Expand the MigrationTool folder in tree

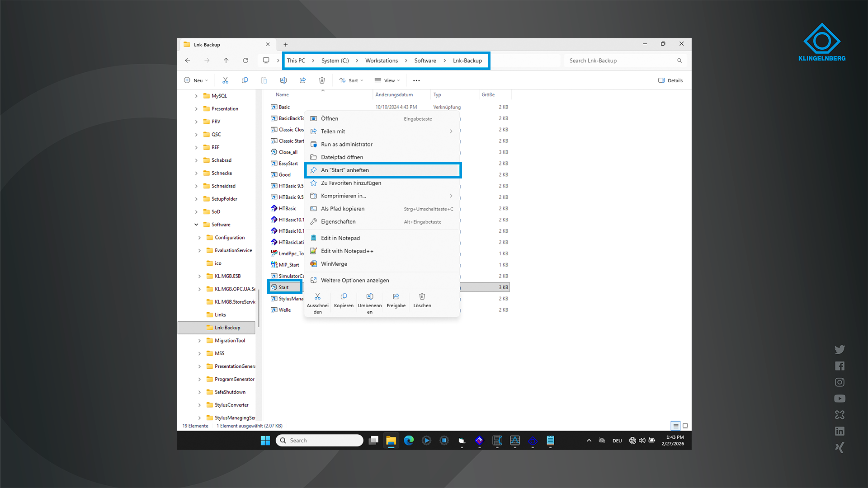199,341
